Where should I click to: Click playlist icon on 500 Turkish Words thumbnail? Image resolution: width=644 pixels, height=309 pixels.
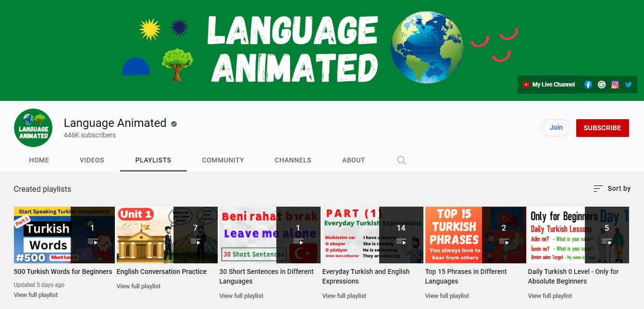[x=92, y=242]
